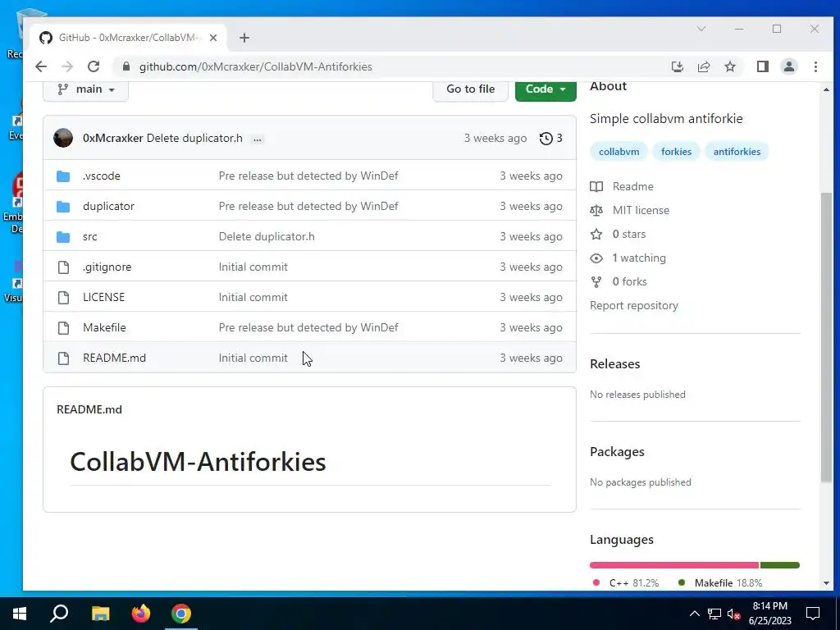Click Report repository link
840x630 pixels.
(x=634, y=305)
